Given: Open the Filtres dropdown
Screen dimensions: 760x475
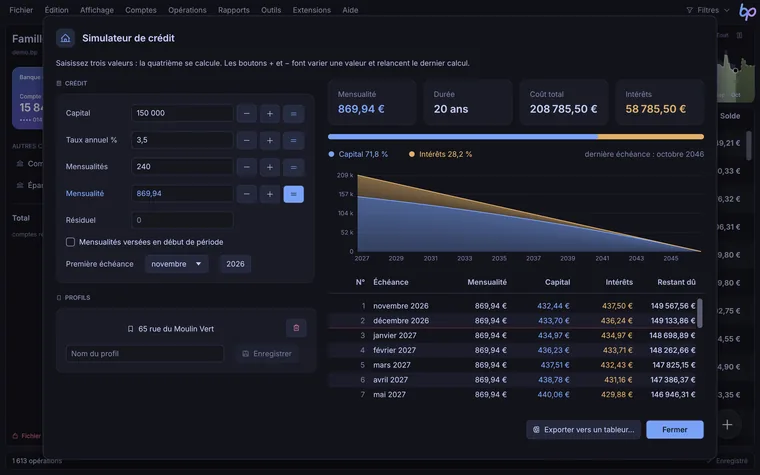Looking at the screenshot, I should click(708, 10).
